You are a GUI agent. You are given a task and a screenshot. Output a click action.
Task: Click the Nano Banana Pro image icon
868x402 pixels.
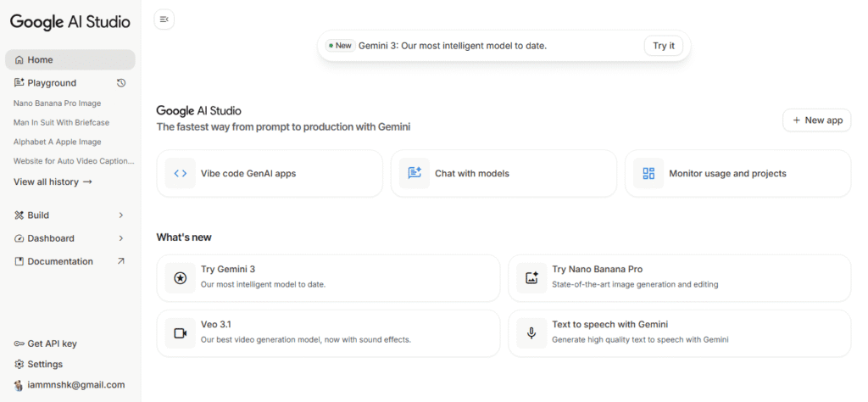point(531,277)
